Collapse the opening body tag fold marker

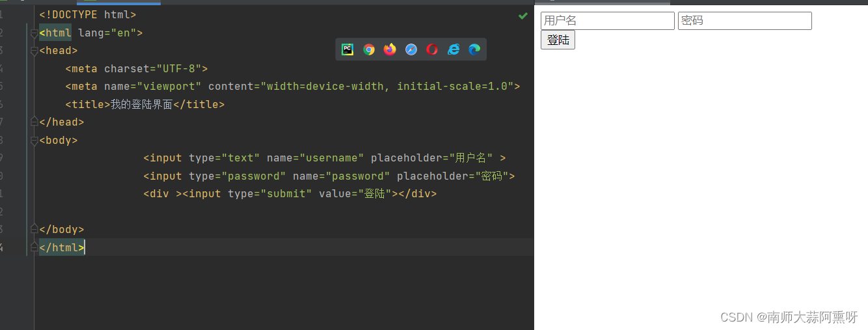click(34, 140)
